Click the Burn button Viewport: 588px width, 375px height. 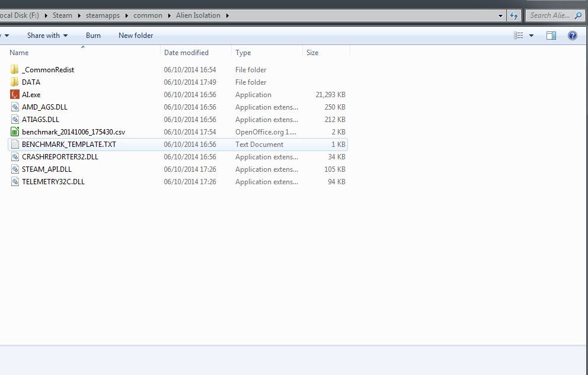(x=93, y=36)
